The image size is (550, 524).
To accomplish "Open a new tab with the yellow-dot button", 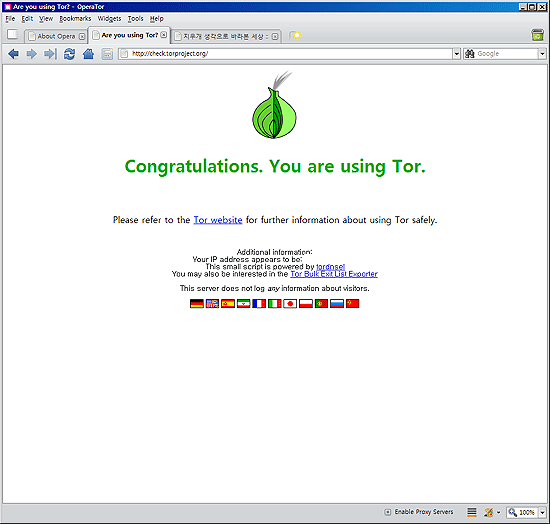I will tap(295, 35).
